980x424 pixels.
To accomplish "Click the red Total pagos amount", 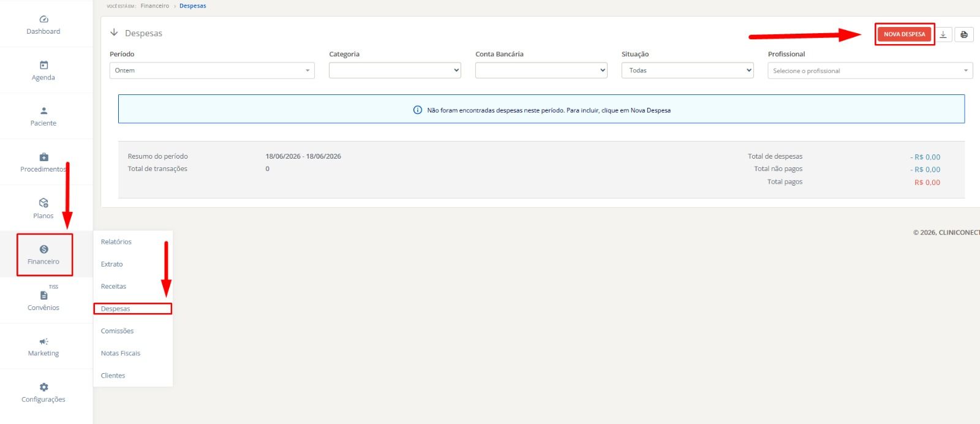I will pyautogui.click(x=927, y=183).
